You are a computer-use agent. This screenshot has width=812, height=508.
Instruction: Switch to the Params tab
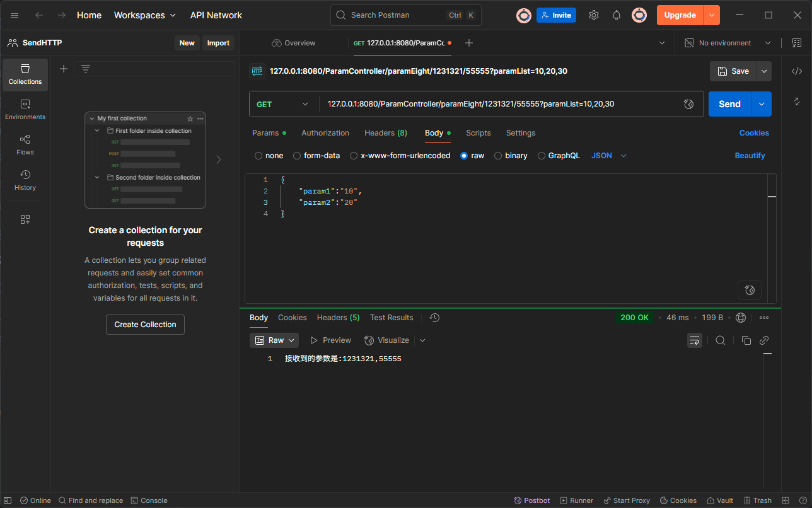pos(269,133)
